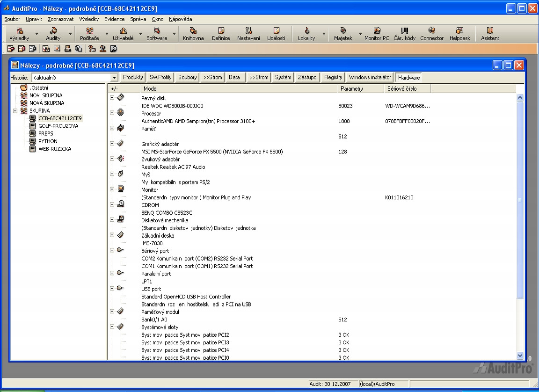
Task: Open dropdown arrow next to Uživatelé
Action: pos(140,34)
